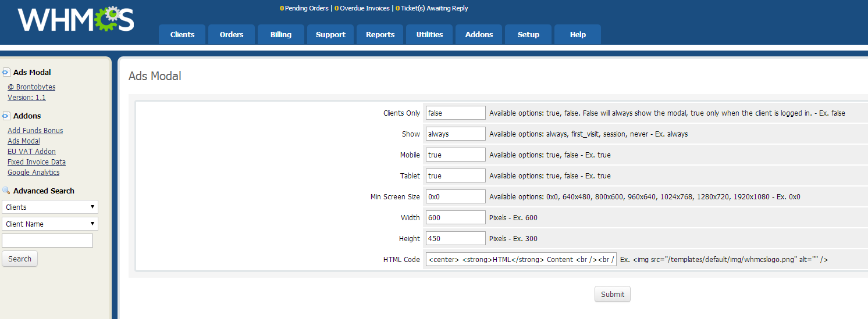Click the Addons sidebar heading icon
The image size is (868, 319).
point(6,116)
